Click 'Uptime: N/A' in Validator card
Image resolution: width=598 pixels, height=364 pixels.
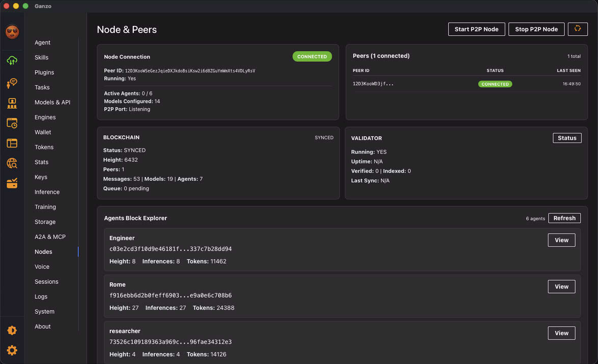(x=367, y=161)
